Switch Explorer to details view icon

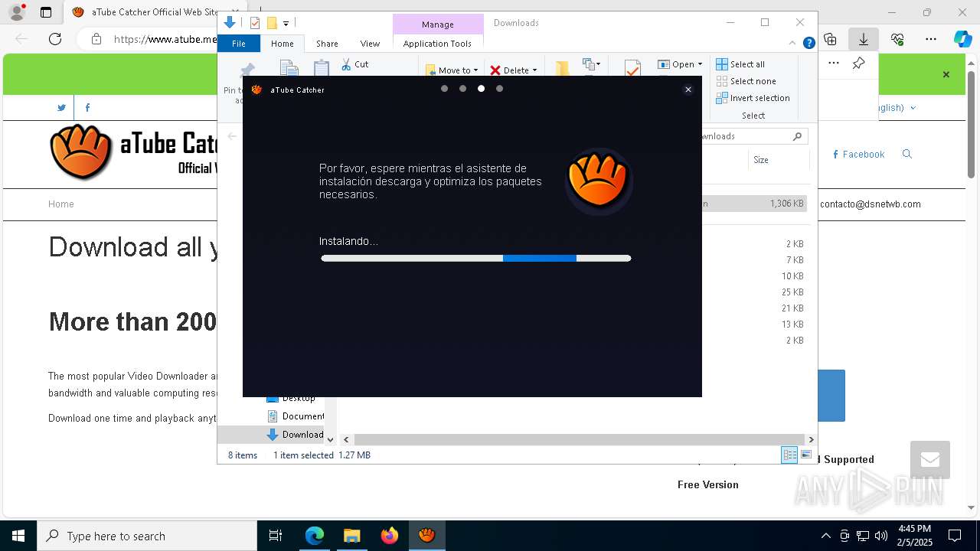(789, 455)
